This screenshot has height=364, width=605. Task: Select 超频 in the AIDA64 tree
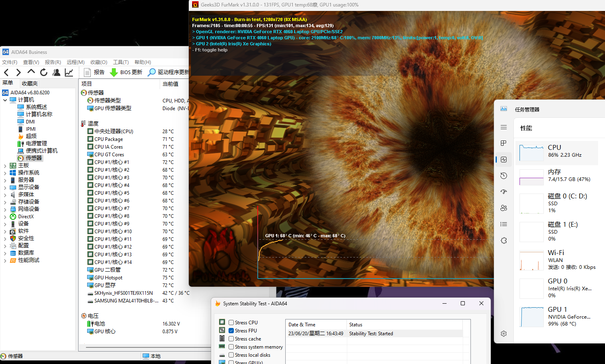tap(31, 136)
